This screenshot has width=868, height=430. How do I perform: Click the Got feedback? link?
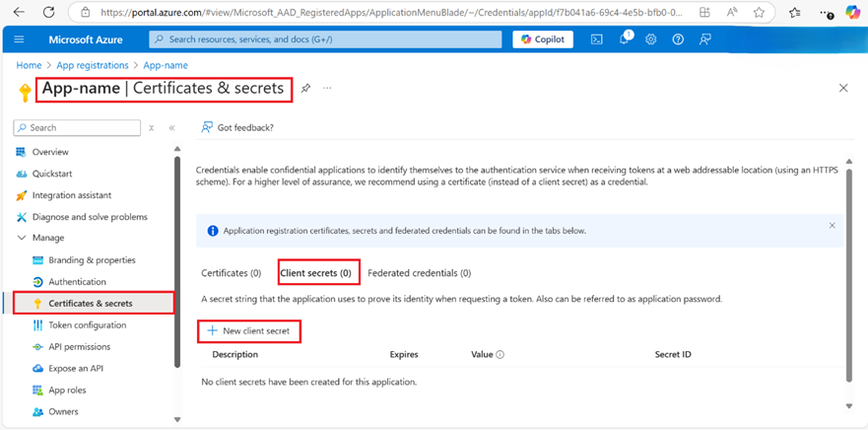click(237, 127)
